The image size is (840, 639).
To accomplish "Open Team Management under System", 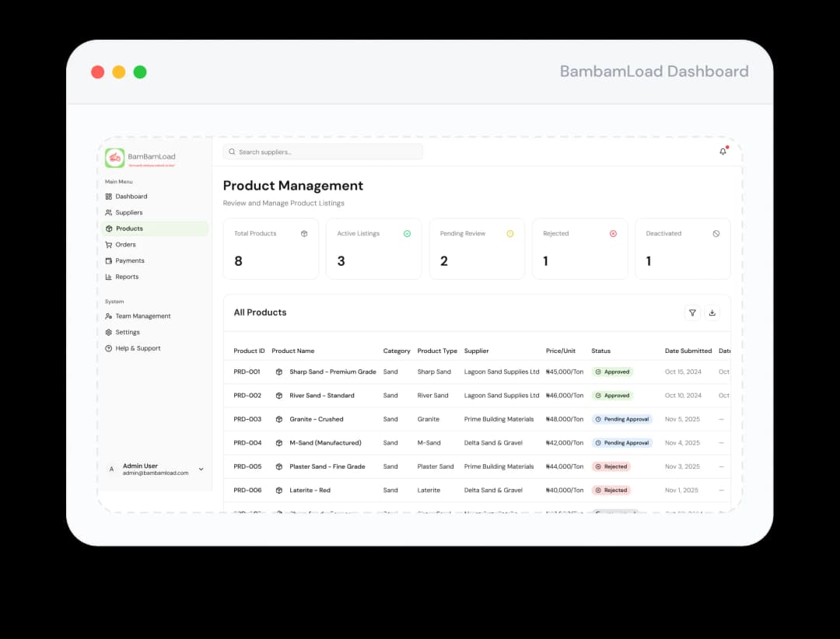I will pyautogui.click(x=142, y=316).
